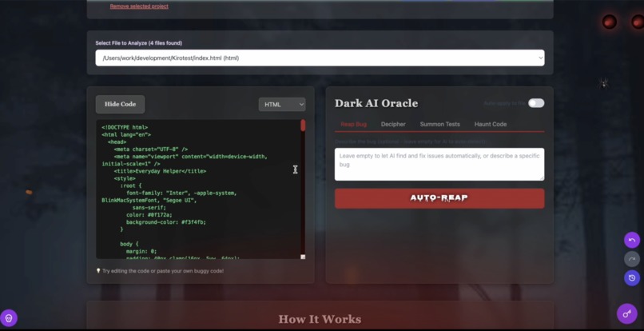Click the How It Works heading
644x331 pixels.
pos(320,319)
